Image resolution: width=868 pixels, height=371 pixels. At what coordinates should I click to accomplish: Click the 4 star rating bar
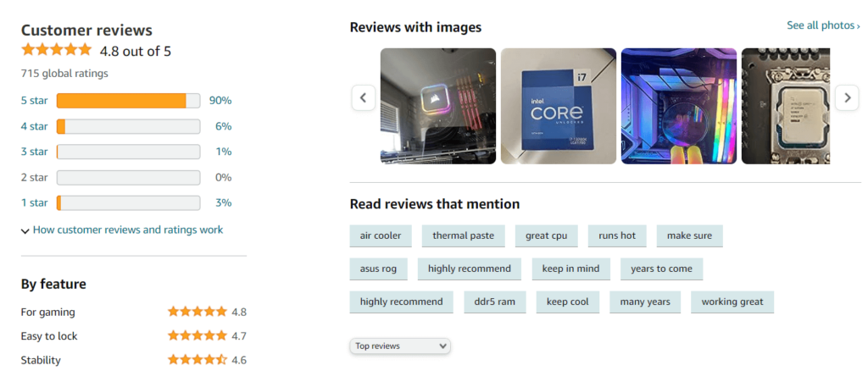[128, 126]
